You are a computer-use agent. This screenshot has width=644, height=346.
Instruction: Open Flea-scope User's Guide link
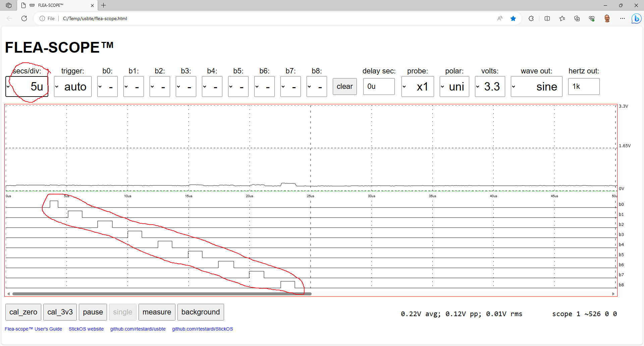point(33,329)
